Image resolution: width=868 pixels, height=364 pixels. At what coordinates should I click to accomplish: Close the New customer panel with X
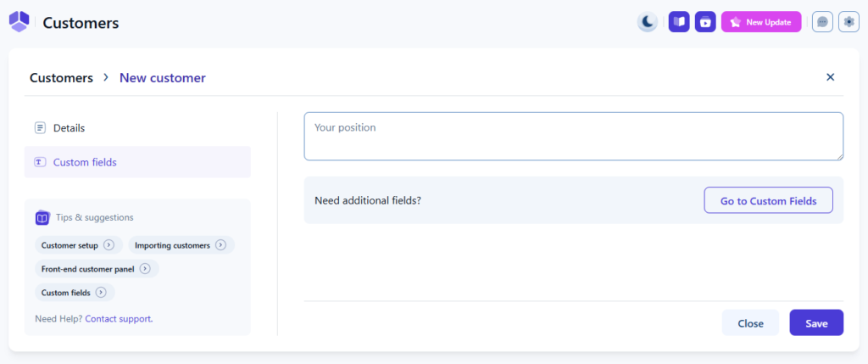(831, 77)
